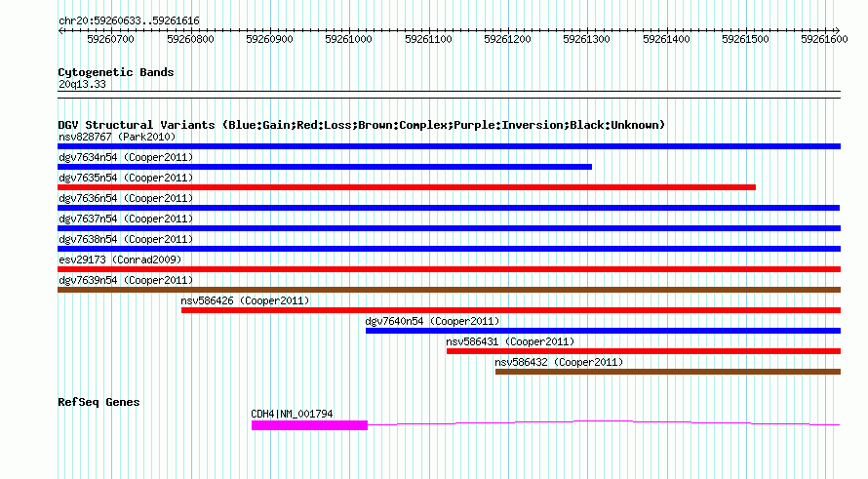
Task: Click the dgv7638n54 (Cooper2011) label
Action: (126, 239)
